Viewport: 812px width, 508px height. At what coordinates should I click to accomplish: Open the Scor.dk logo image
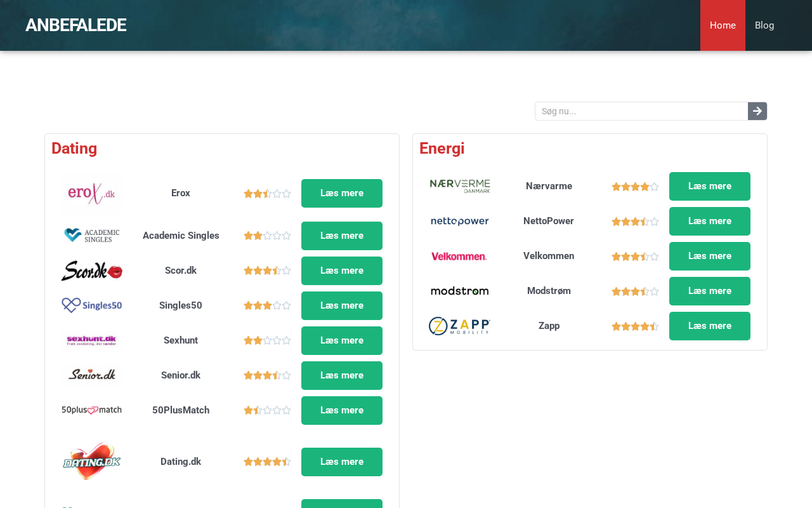coord(91,271)
